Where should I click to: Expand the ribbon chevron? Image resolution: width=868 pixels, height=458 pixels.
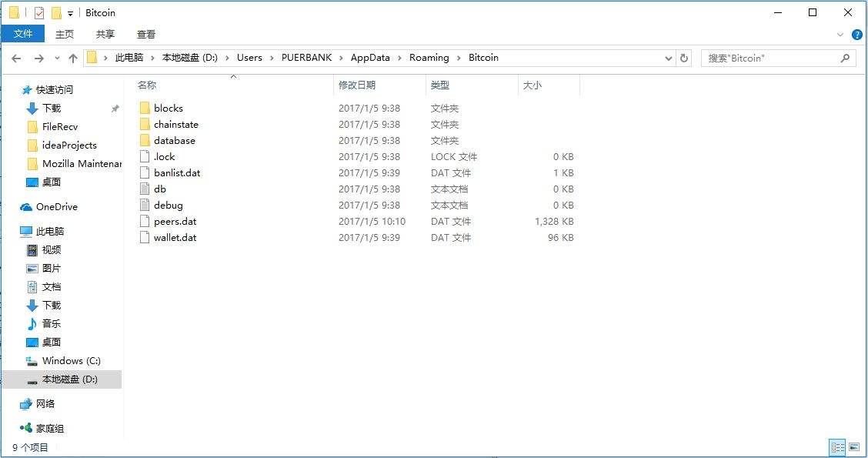(x=840, y=35)
